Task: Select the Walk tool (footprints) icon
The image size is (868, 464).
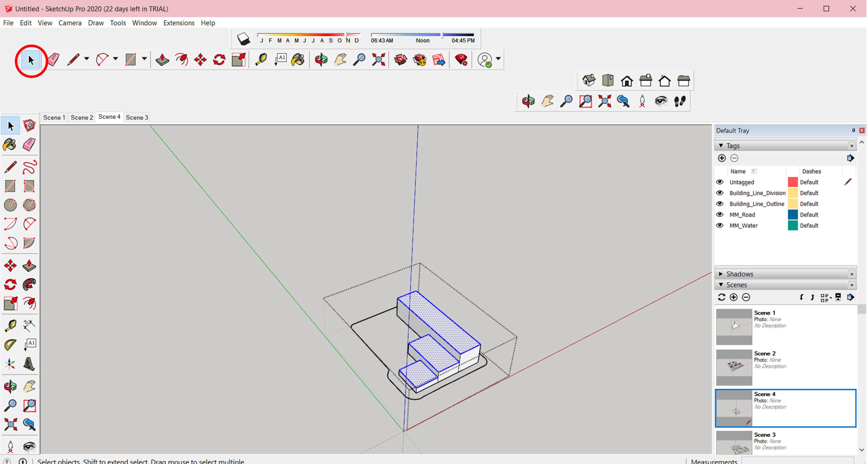Action: coord(679,101)
